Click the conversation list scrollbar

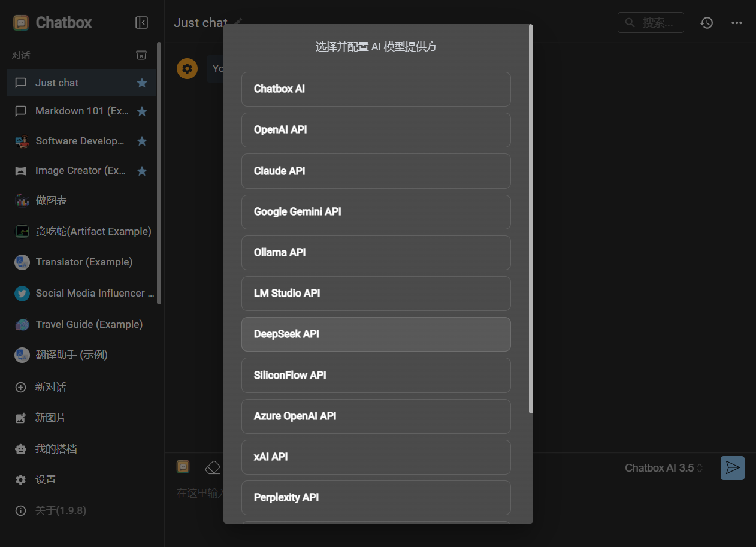coord(159,173)
